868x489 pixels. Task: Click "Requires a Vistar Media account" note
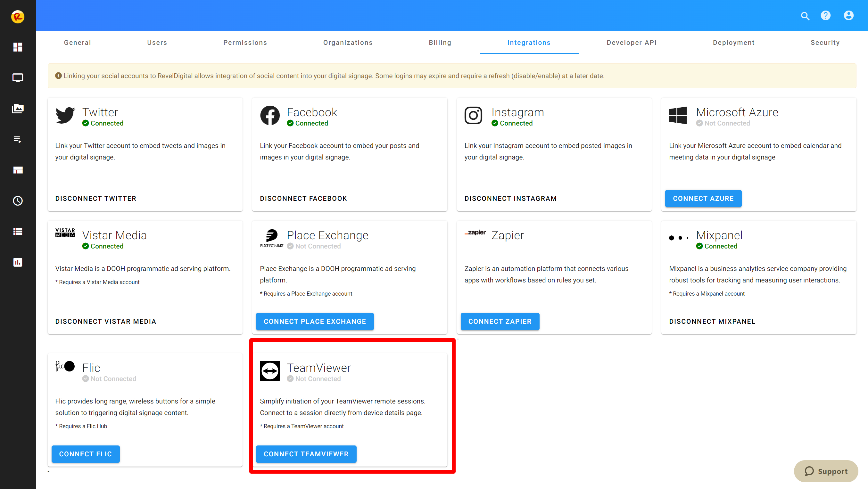click(97, 282)
